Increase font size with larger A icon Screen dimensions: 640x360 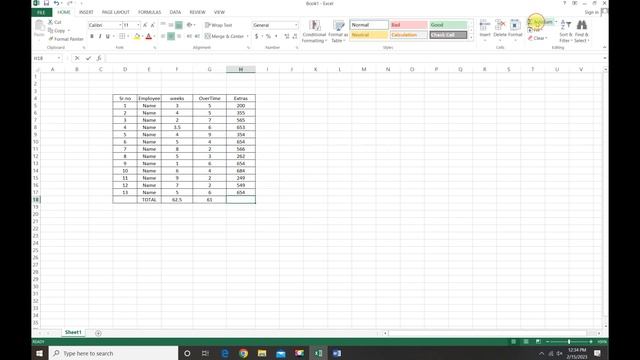coord(145,25)
